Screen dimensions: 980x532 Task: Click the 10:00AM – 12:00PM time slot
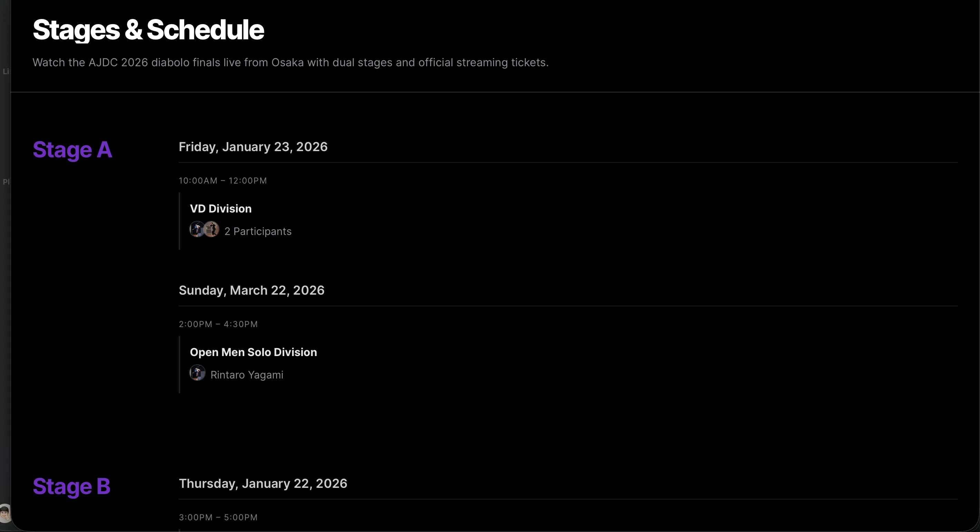click(223, 181)
